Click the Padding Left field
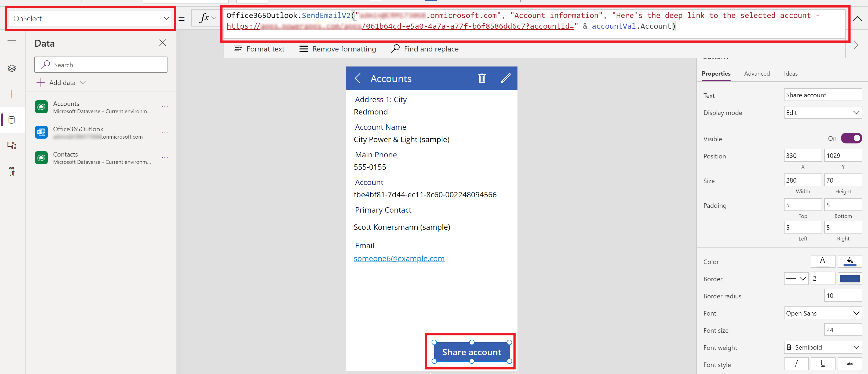This screenshot has height=374, width=868. coord(803,228)
